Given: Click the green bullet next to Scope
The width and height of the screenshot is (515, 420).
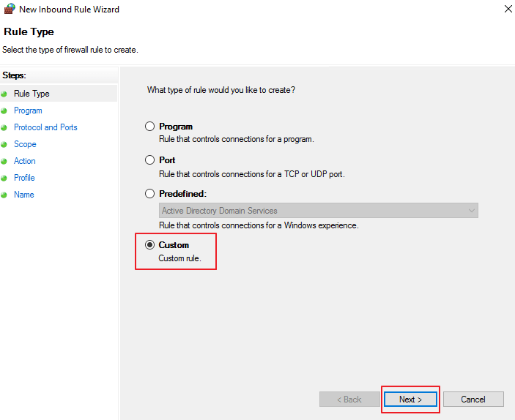Looking at the screenshot, I should (x=4, y=144).
